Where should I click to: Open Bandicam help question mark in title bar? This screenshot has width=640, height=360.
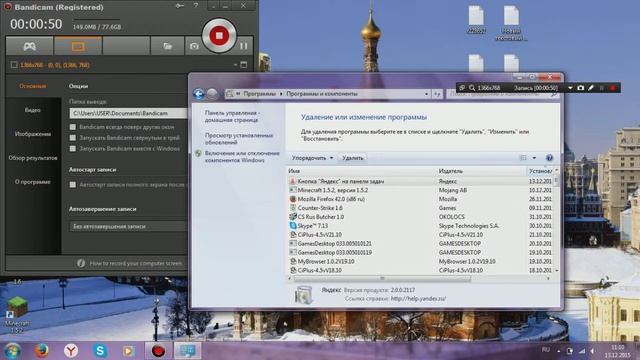point(196,5)
